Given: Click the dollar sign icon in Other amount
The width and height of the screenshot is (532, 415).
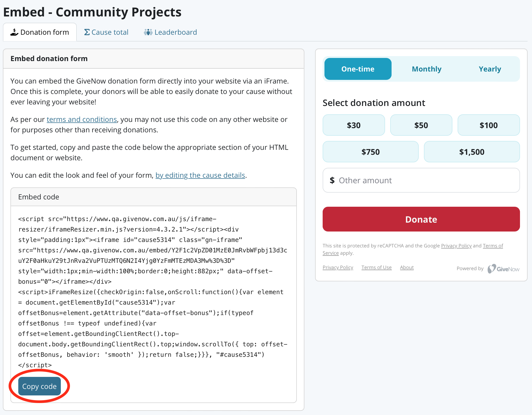Looking at the screenshot, I should click(x=332, y=180).
